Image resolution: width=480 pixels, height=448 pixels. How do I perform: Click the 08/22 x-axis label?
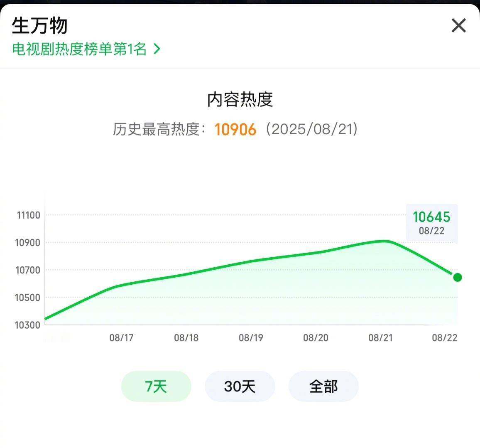[444, 338]
